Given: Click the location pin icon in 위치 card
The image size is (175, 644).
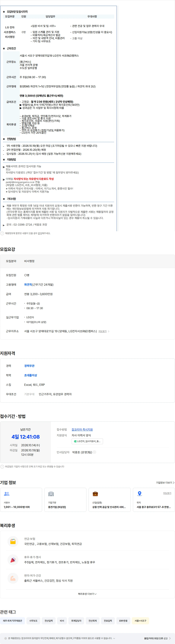Looking at the screenshot, I should click(140, 494).
